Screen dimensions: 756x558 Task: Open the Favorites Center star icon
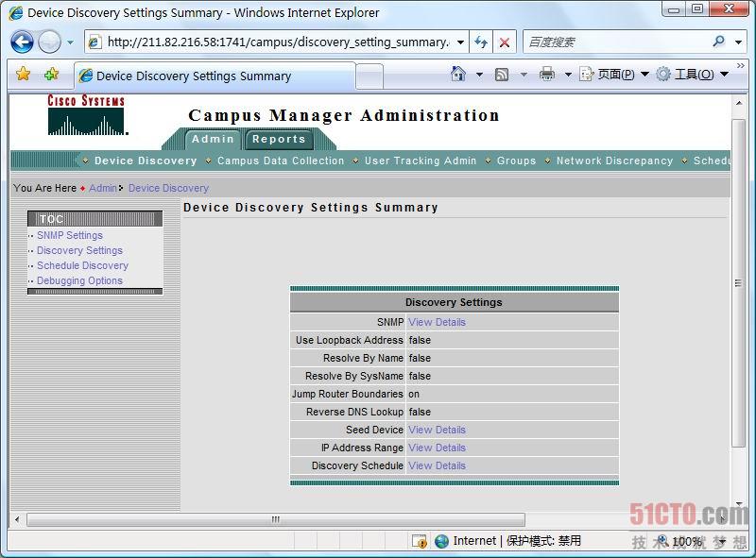pos(23,75)
